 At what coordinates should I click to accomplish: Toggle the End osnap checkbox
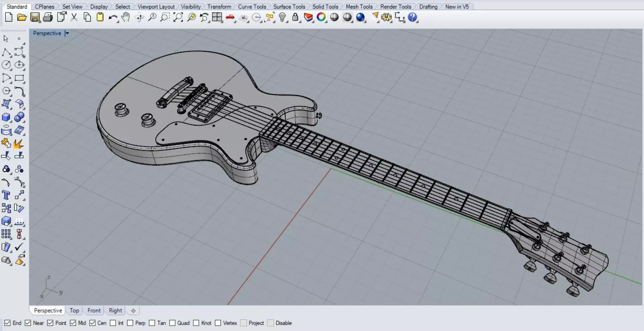[x=7, y=323]
